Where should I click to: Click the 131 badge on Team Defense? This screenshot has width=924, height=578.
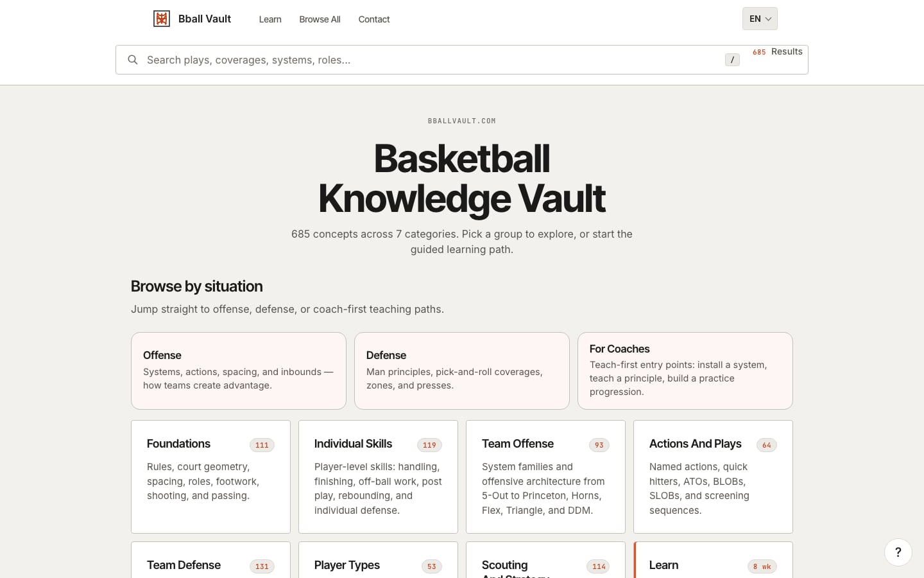[262, 566]
